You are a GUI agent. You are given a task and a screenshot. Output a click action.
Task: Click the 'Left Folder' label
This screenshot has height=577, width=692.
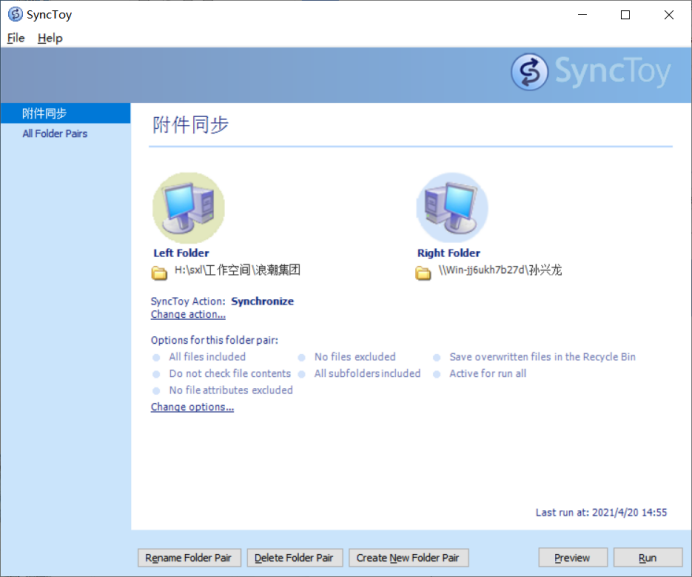[181, 253]
